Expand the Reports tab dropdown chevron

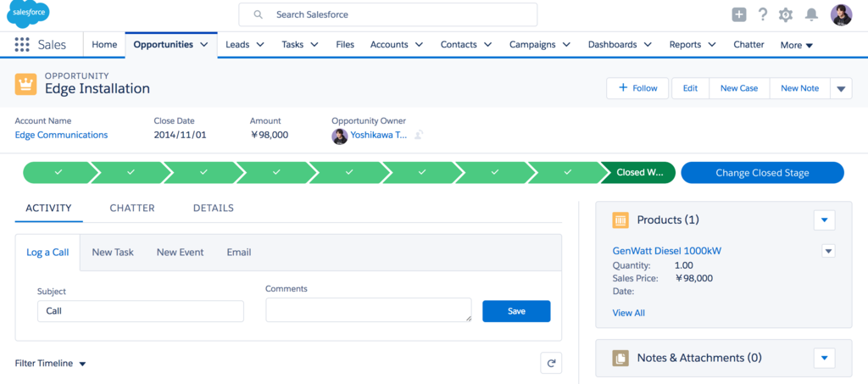click(x=712, y=45)
